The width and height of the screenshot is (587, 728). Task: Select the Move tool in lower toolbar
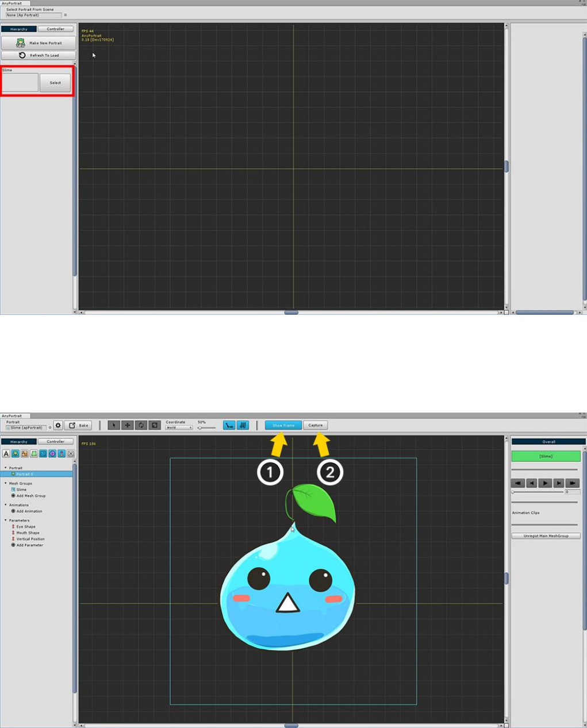pyautogui.click(x=128, y=425)
